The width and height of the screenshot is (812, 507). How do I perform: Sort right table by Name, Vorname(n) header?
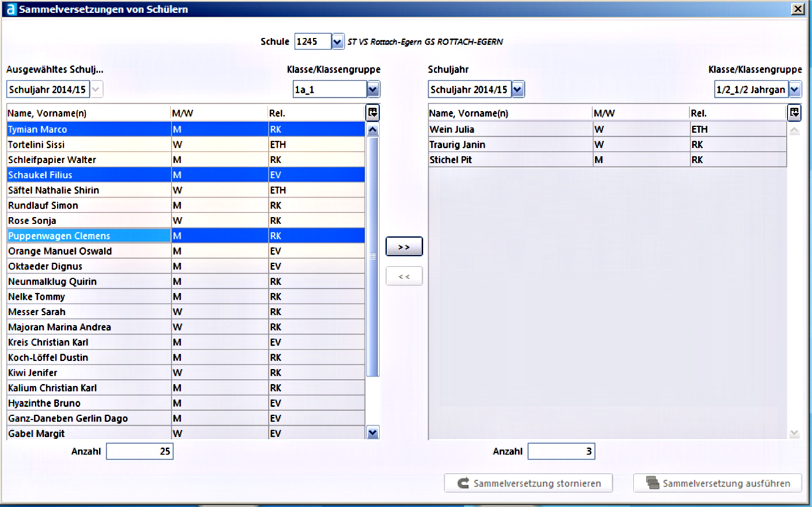pyautogui.click(x=510, y=113)
